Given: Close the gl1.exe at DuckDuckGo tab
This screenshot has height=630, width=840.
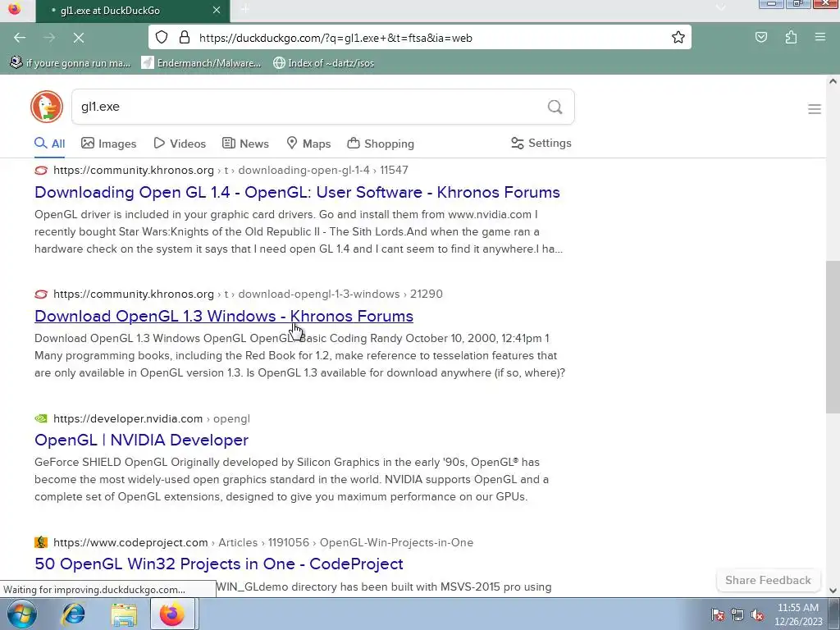Looking at the screenshot, I should click(x=217, y=10).
